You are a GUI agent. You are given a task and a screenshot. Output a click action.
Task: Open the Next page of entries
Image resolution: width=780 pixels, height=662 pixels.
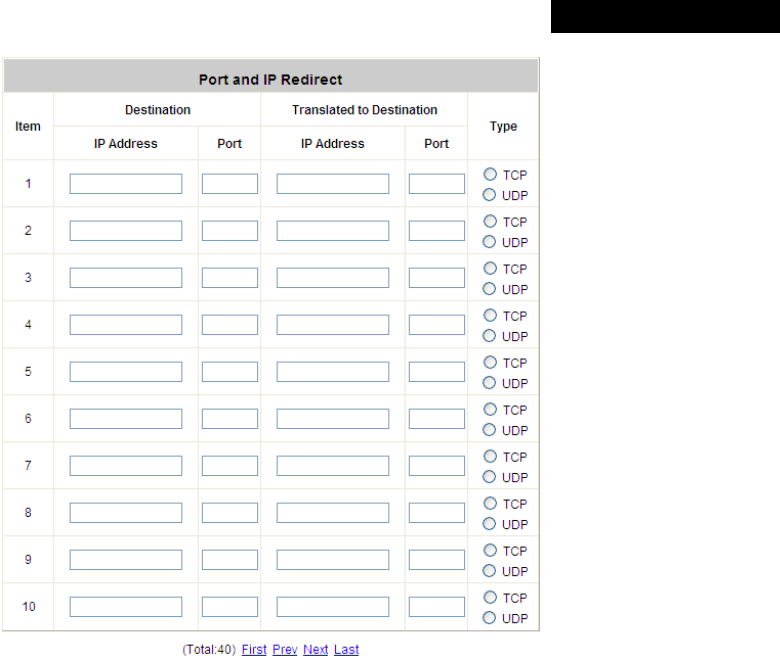point(316,650)
